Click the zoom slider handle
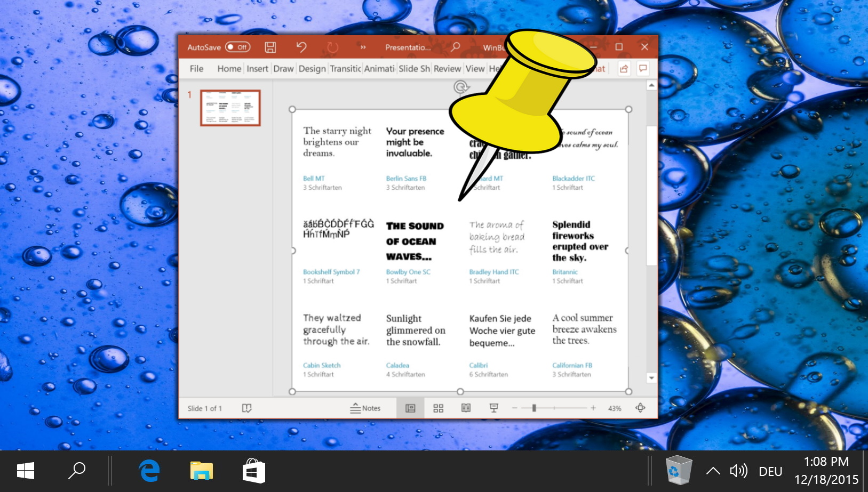The width and height of the screenshot is (868, 492). (534, 408)
